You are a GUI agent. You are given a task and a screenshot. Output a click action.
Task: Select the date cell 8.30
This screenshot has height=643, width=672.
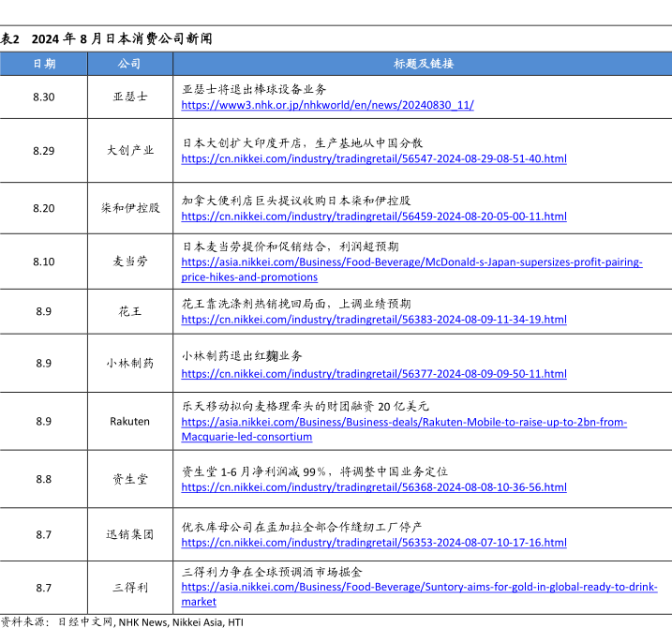[x=44, y=97]
